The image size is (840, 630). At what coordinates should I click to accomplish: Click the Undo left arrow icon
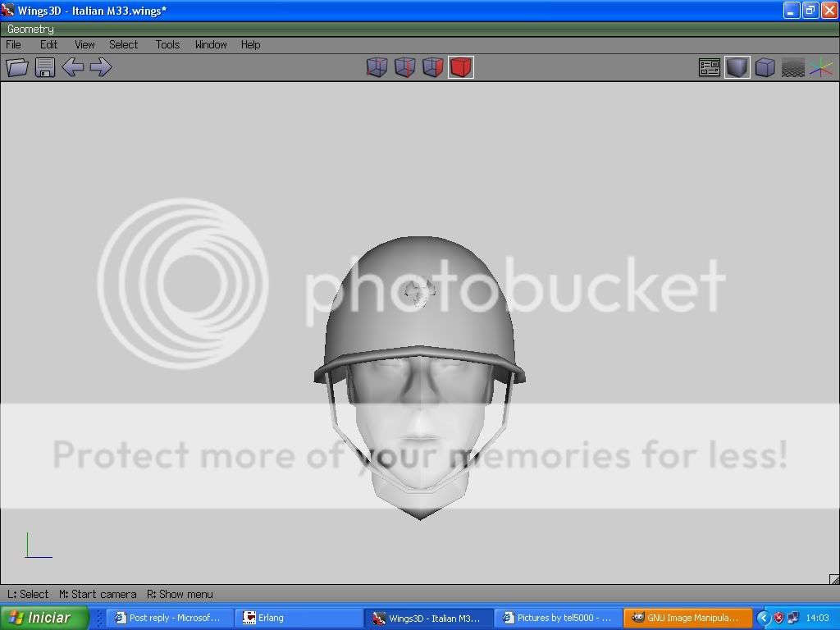point(73,67)
